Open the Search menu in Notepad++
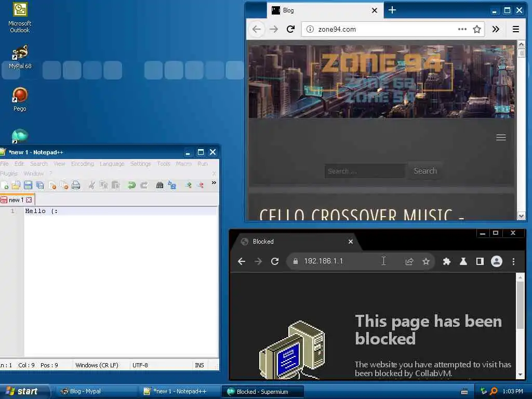Screen dimensions: 532x399 coord(38,164)
